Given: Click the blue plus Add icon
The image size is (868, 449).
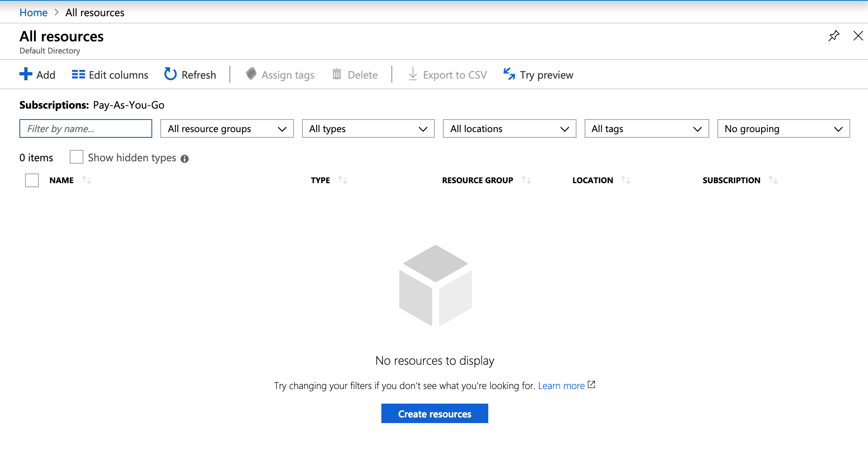Looking at the screenshot, I should (x=26, y=74).
